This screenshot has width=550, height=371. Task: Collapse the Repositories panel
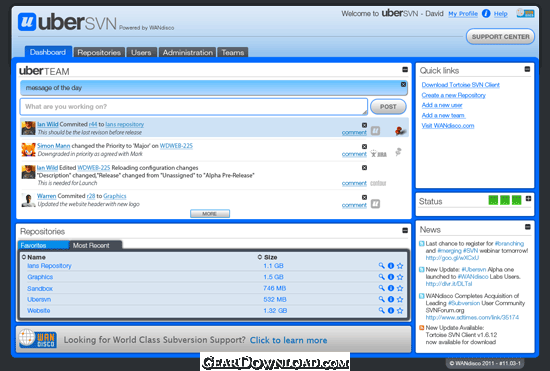[x=405, y=230]
